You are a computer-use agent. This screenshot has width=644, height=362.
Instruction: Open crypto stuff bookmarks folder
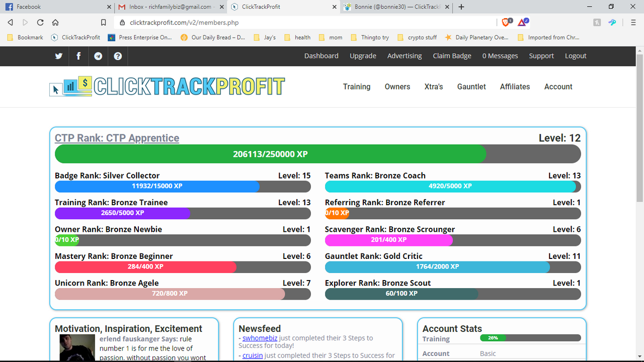tap(417, 37)
